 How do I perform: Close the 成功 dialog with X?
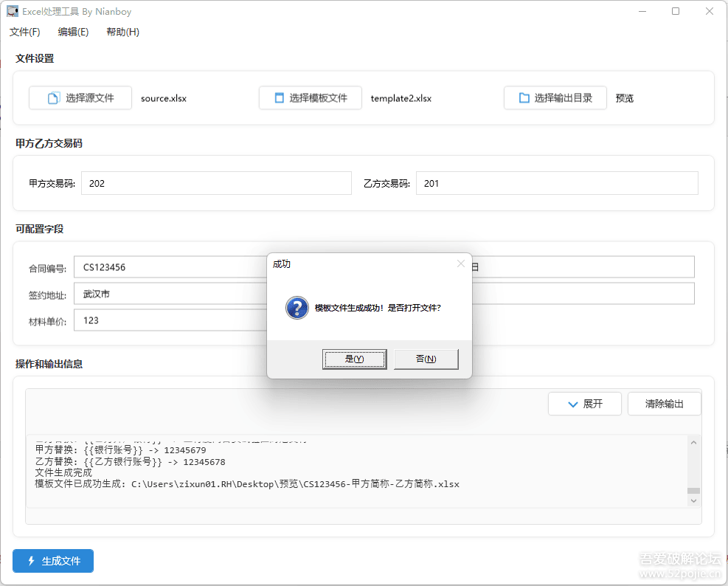tap(461, 263)
